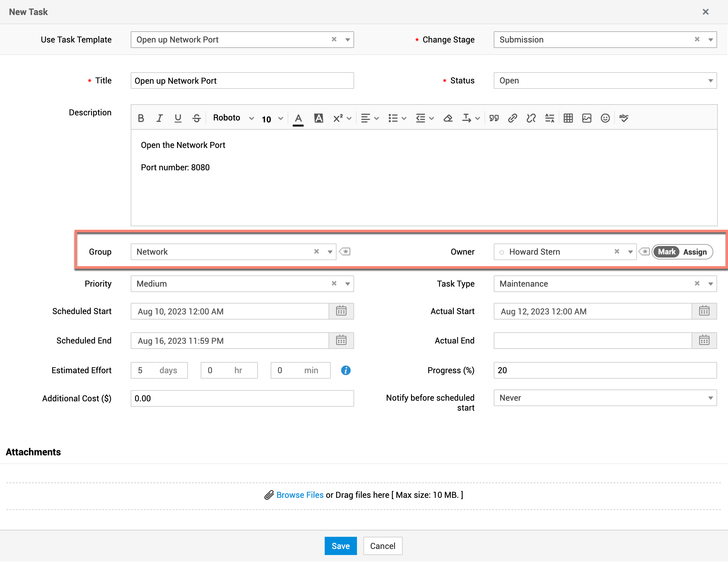728x563 pixels.
Task: Toggle underline in description toolbar
Action: (x=178, y=118)
